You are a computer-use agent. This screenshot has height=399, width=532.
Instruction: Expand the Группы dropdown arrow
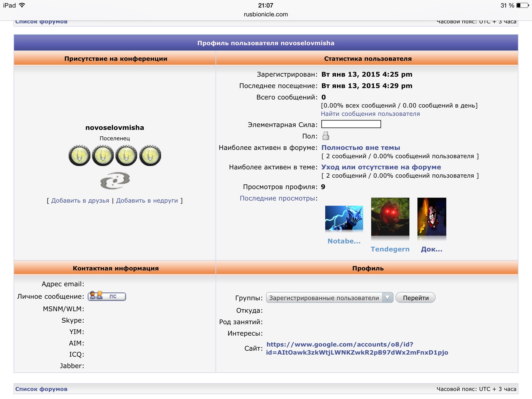point(388,298)
